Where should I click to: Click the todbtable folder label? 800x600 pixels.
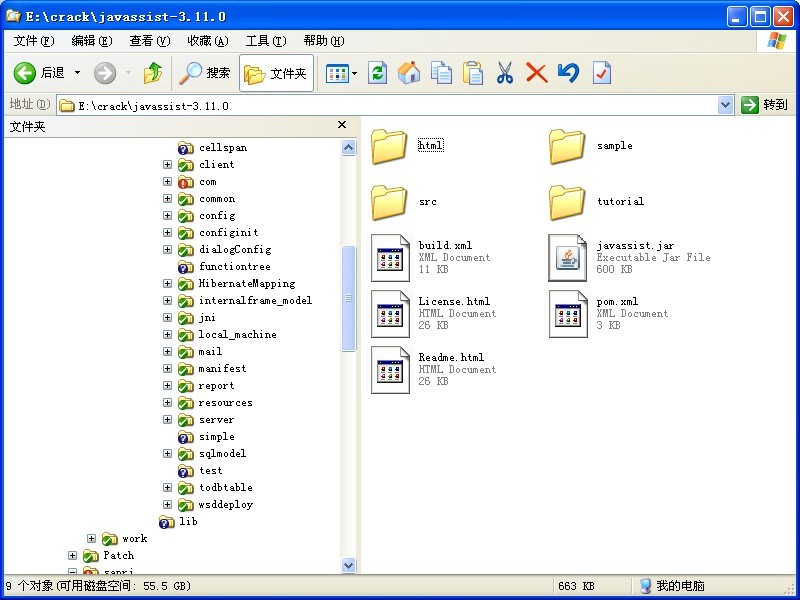pyautogui.click(x=226, y=487)
